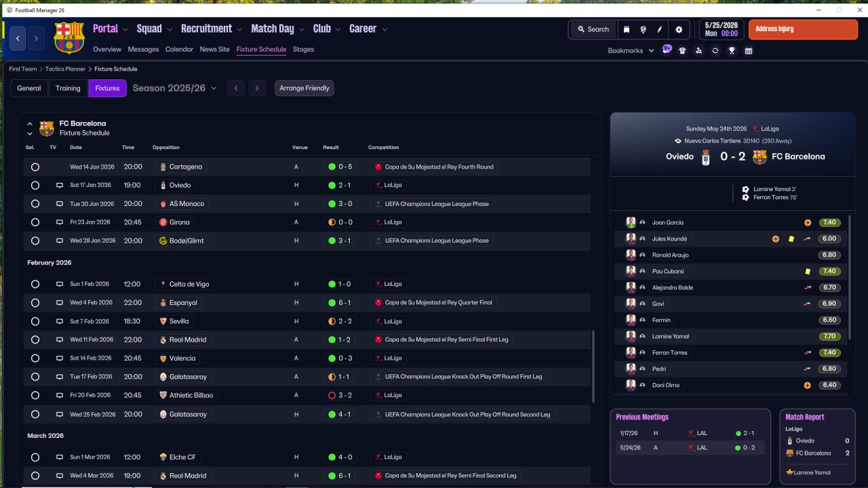Click the Arrange Friendly button

point(304,88)
